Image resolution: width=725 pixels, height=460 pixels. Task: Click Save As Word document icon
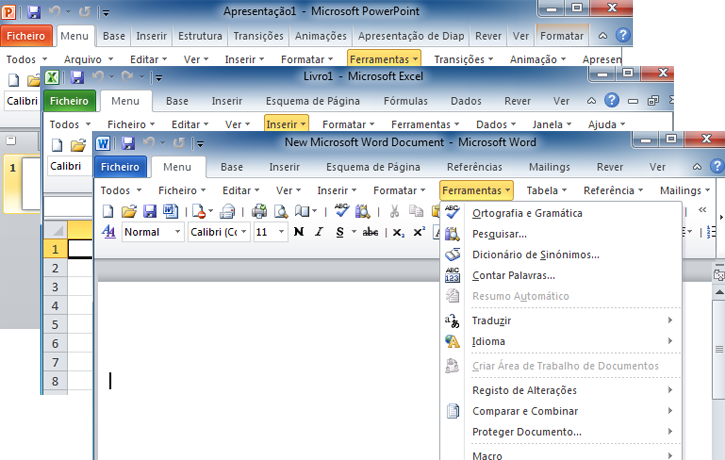click(x=171, y=212)
